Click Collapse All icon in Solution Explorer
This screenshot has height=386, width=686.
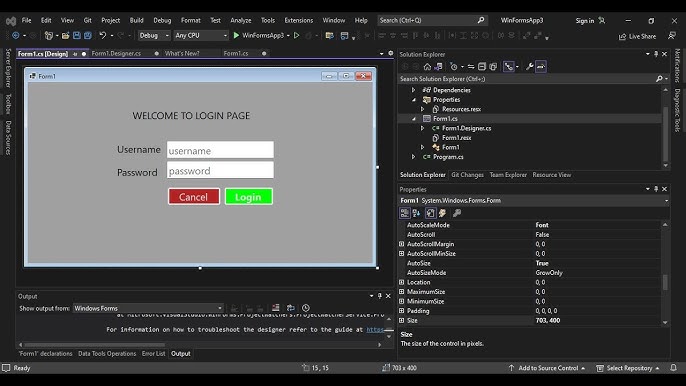coord(482,67)
